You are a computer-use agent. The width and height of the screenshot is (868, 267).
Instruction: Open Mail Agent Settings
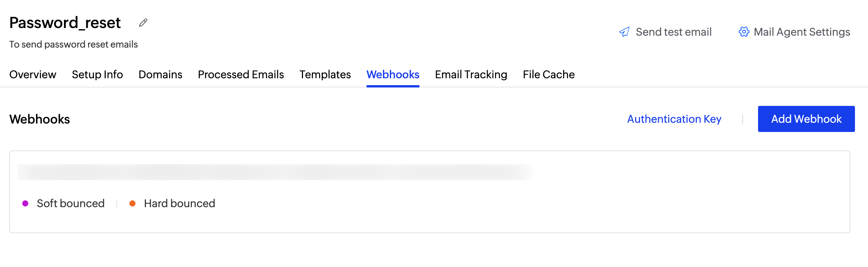pyautogui.click(x=802, y=32)
